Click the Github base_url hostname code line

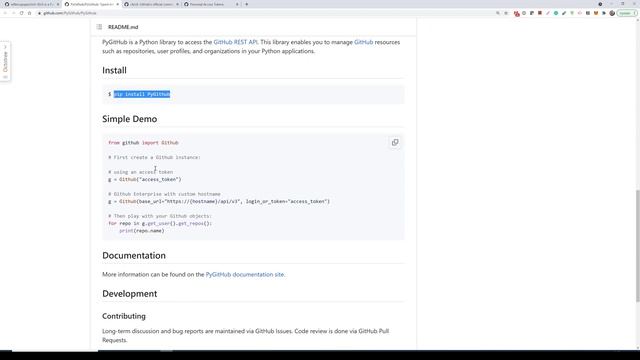[219, 201]
